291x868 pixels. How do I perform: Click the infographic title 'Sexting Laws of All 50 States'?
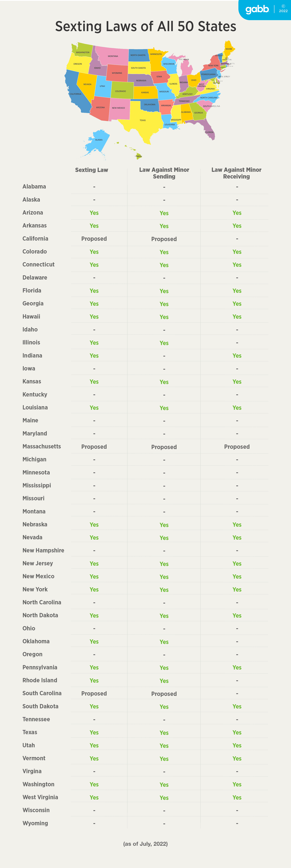point(145,26)
